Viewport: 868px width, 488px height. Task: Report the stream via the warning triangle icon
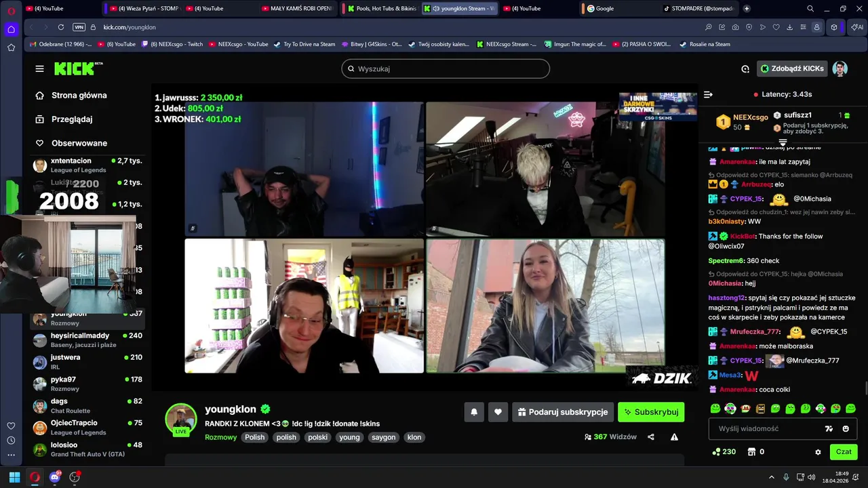click(x=674, y=437)
